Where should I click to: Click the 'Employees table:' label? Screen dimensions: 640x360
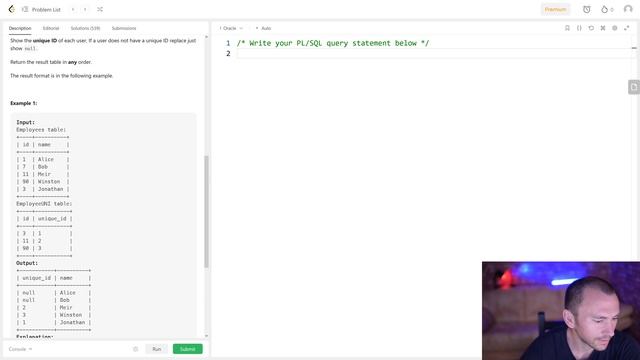point(41,130)
